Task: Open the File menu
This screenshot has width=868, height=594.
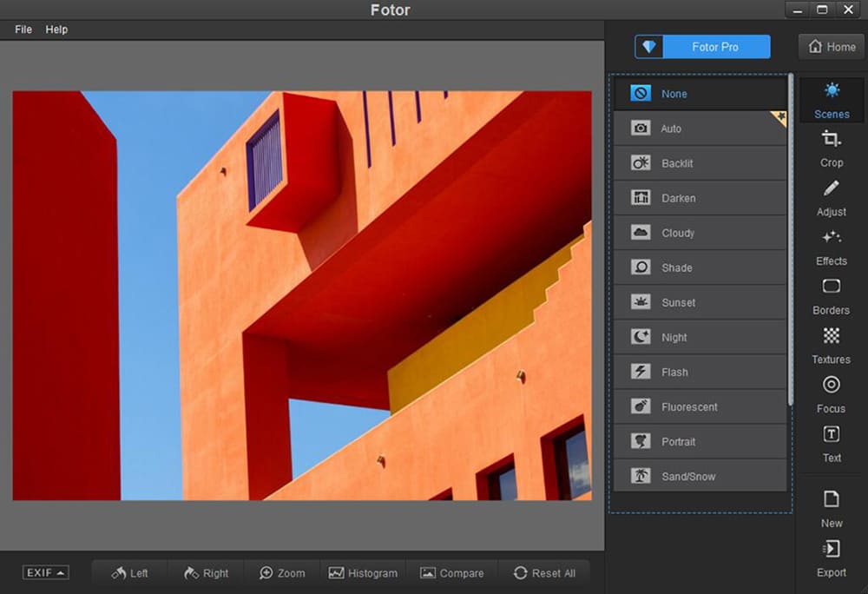Action: pos(23,29)
